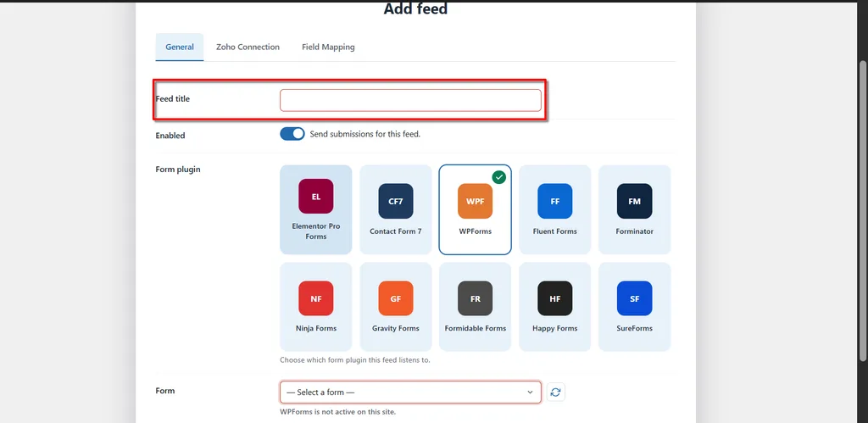Choose the Ninja Forms NF icon

tap(315, 298)
